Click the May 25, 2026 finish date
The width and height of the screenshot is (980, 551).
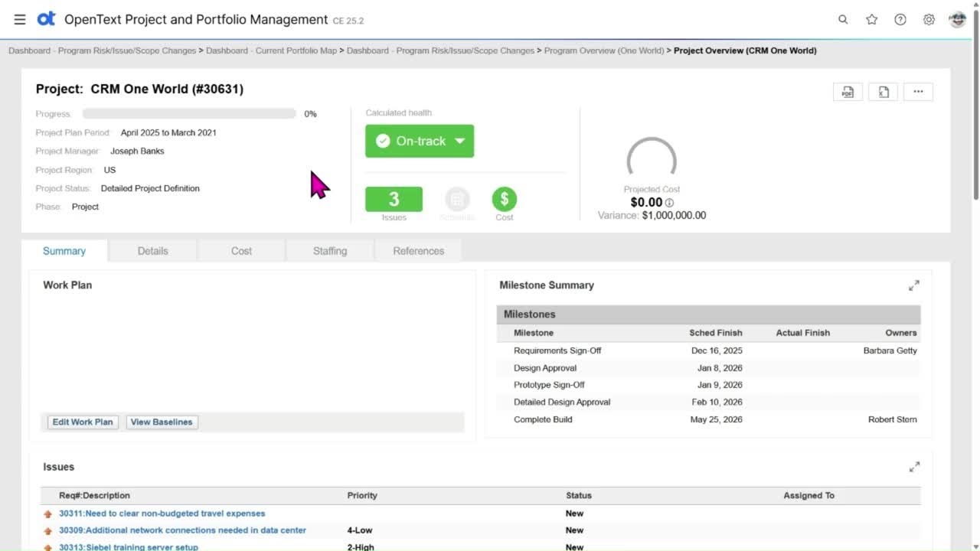pyautogui.click(x=716, y=419)
